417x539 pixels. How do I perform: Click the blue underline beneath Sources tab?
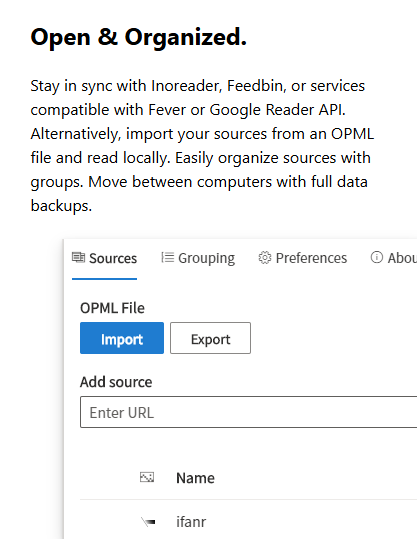click(105, 279)
